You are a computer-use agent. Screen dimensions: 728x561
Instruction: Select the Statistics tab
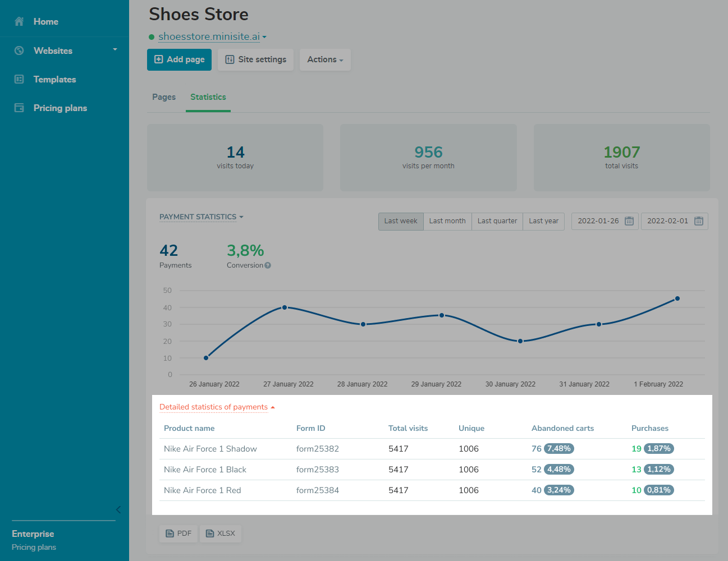[208, 97]
